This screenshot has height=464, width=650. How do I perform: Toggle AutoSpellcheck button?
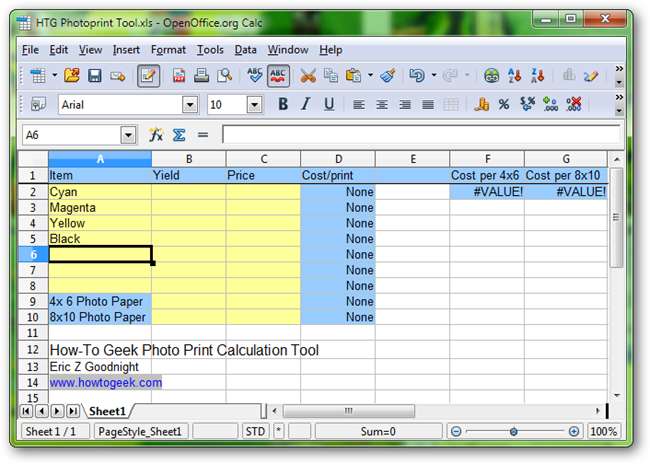click(278, 76)
